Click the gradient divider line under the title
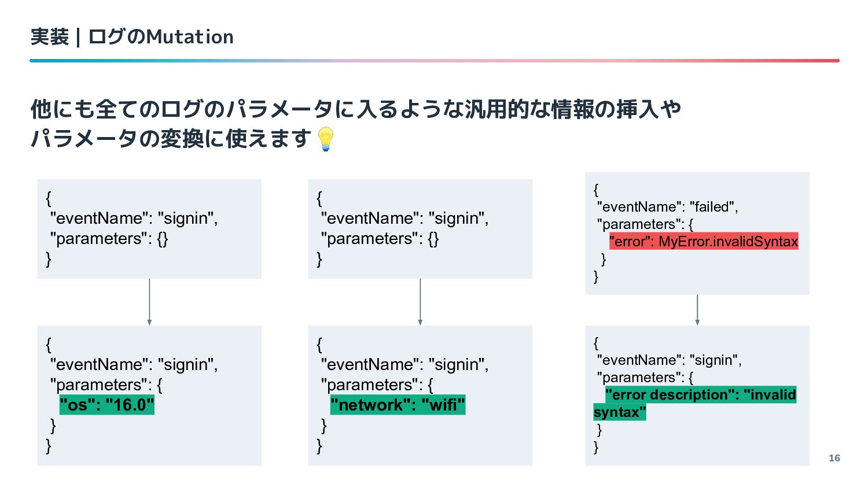This screenshot has height=488, width=868. [x=434, y=60]
